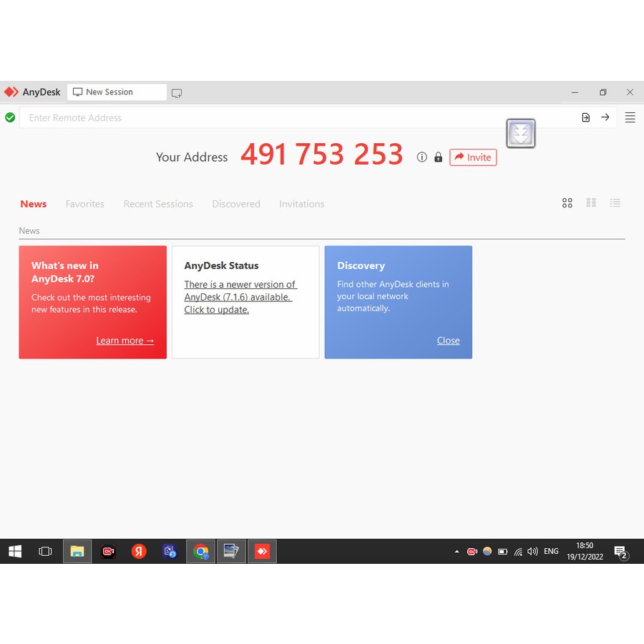Open the file transfer browse icon

[x=585, y=117]
